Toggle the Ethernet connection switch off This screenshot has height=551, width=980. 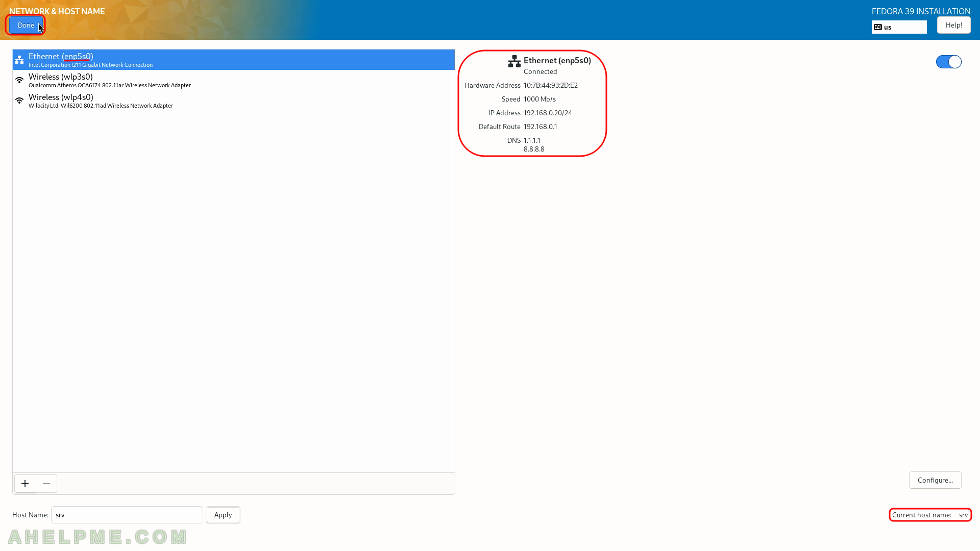(948, 62)
